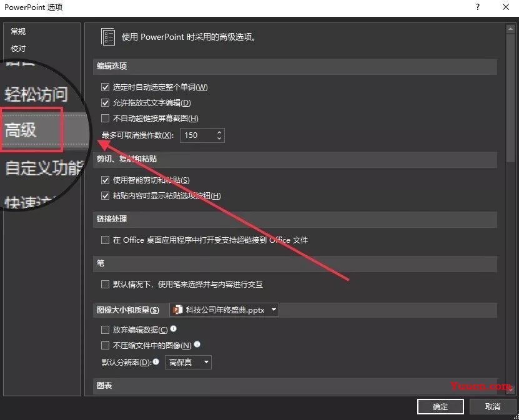Click the vertical scrollbar thumb
Image resolution: width=519 pixels, height=420 pixels.
point(510,97)
